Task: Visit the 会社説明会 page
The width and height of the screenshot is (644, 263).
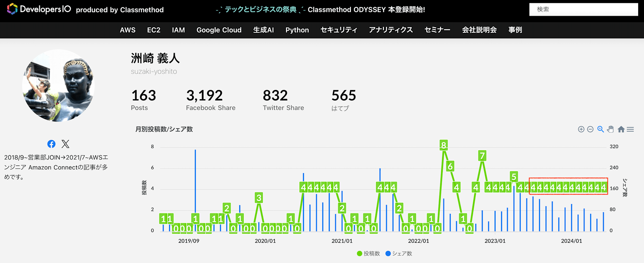Action: [479, 30]
